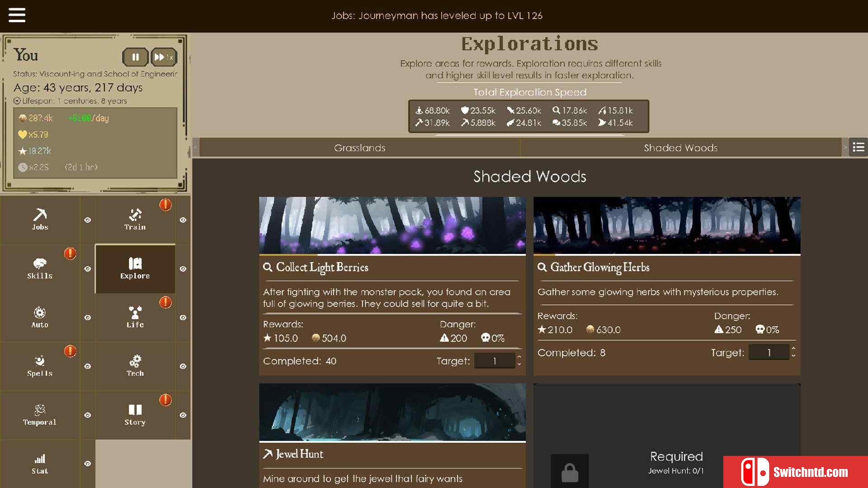This screenshot has height=488, width=868.
Task: Decrease Glowing Herbs target with down arrow
Action: 794,356
